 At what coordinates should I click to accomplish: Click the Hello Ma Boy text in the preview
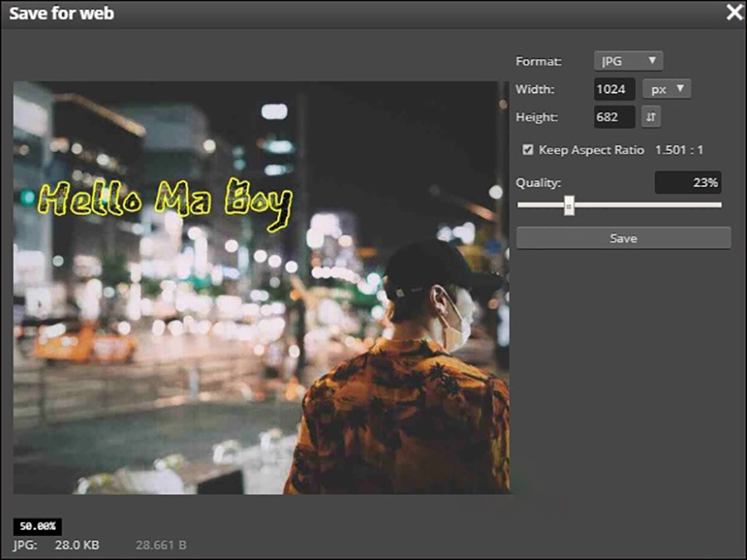click(166, 202)
